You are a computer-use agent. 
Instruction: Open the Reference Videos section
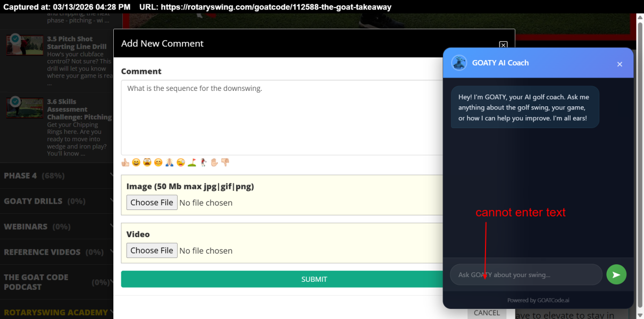click(x=56, y=252)
